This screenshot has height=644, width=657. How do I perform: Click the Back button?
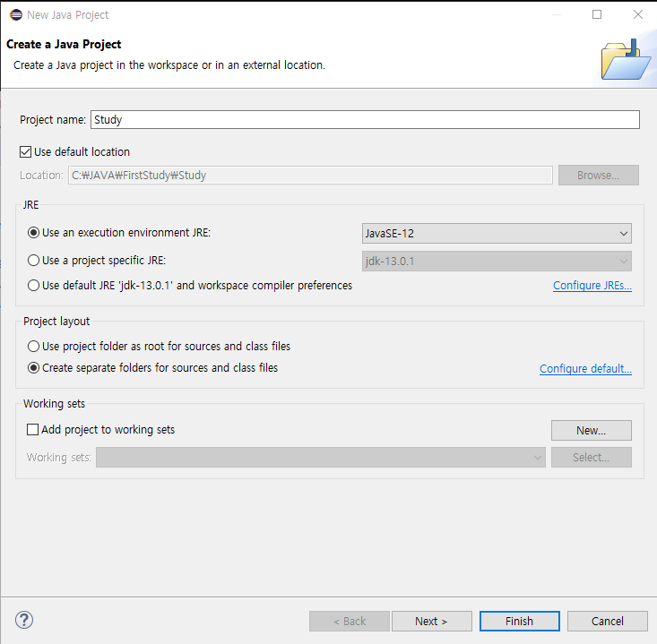coord(350,621)
